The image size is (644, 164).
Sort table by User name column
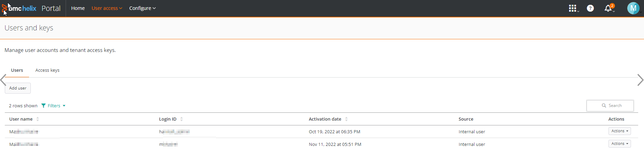click(38, 119)
